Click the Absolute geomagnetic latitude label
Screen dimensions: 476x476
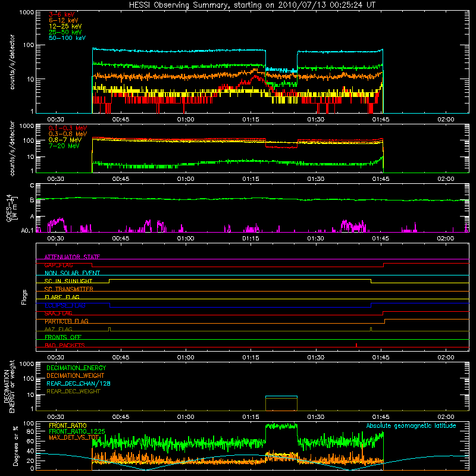coord(411,425)
